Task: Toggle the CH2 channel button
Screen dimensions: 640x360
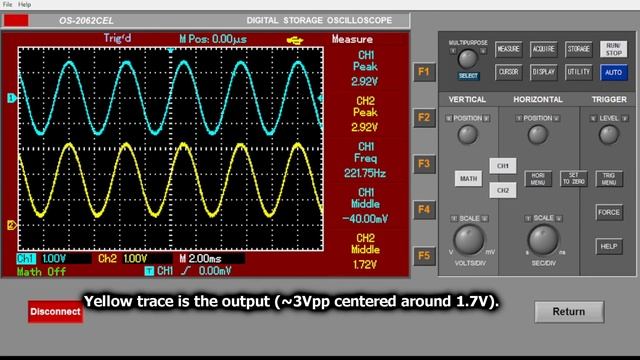Action: (503, 190)
